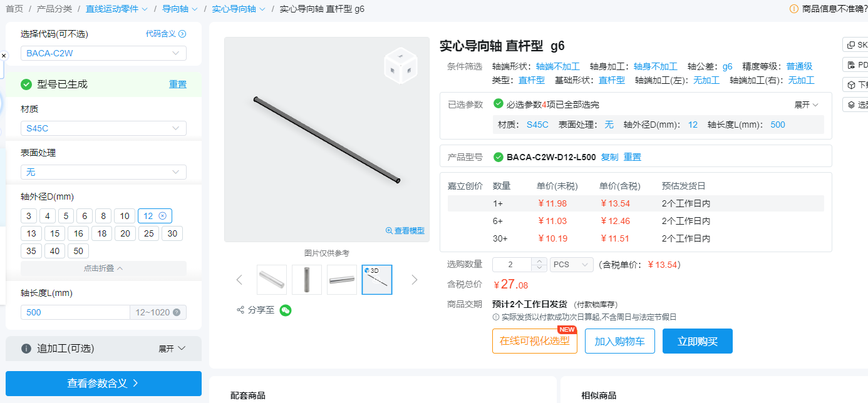Click the 加入购物车 button
868x403 pixels.
click(x=619, y=341)
